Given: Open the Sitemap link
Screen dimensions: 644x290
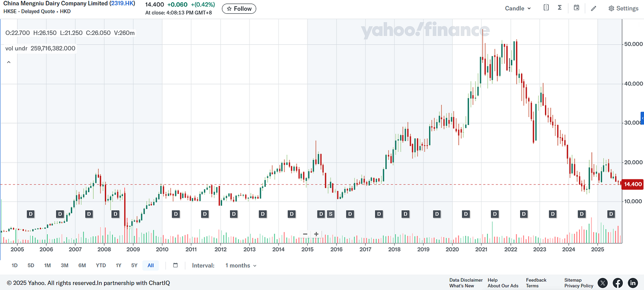Looking at the screenshot, I should pos(573,280).
